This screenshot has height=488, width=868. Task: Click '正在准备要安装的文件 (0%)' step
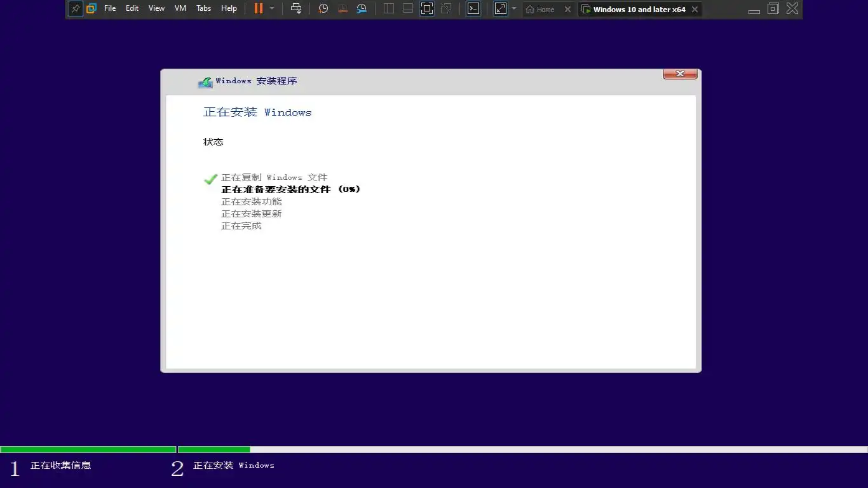point(291,189)
